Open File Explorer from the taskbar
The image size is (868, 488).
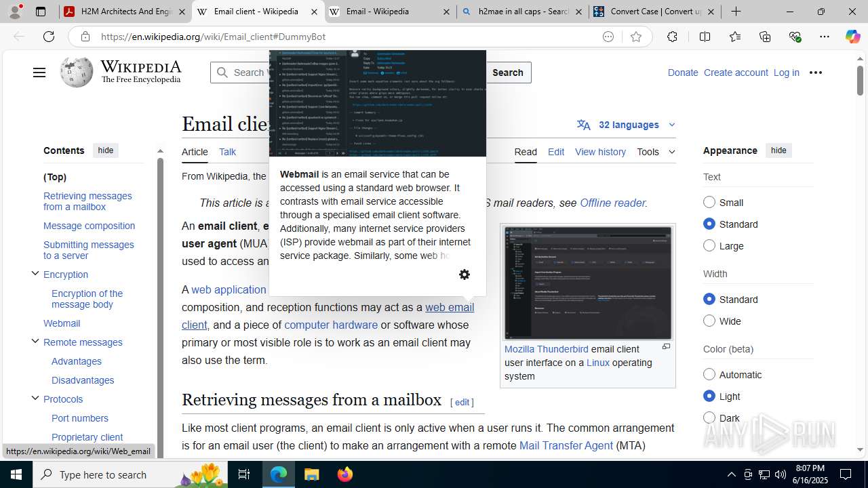coord(312,474)
